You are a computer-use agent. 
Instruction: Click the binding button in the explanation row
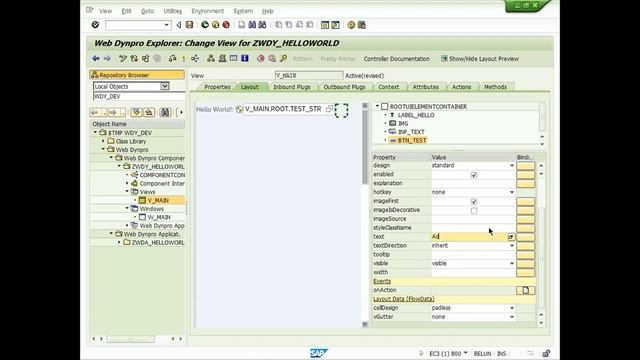point(525,183)
